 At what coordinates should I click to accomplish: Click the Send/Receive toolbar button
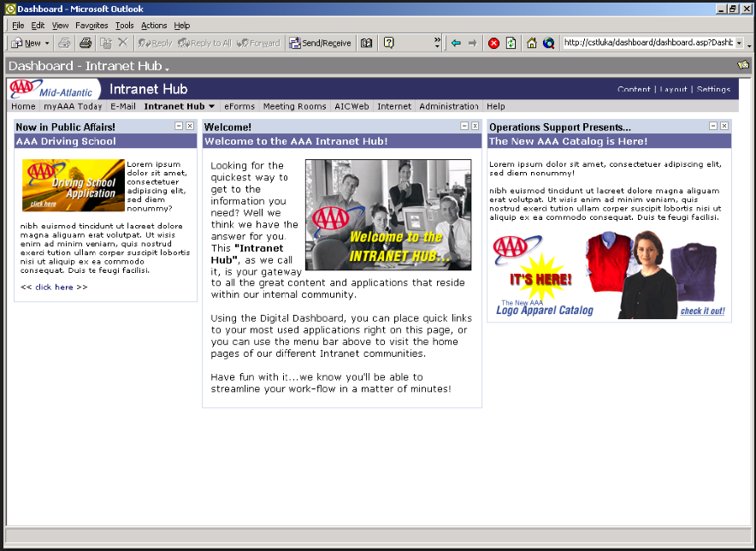(320, 43)
